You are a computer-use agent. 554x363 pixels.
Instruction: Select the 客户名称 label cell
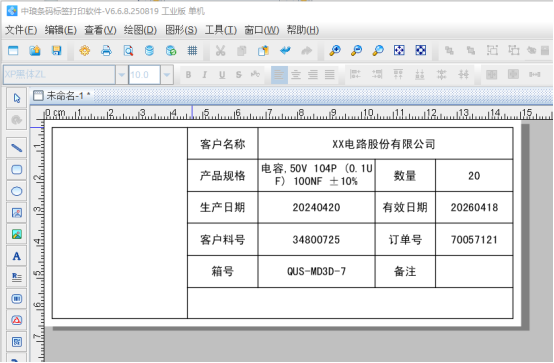(x=223, y=144)
